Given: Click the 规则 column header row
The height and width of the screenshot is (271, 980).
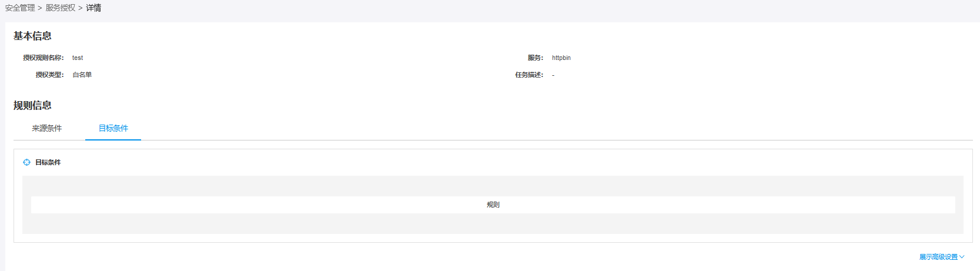Looking at the screenshot, I should 493,205.
